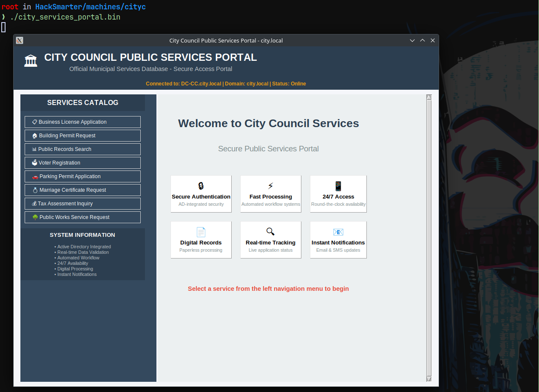
Task: Click the X11 window menu icon
Action: click(x=20, y=40)
